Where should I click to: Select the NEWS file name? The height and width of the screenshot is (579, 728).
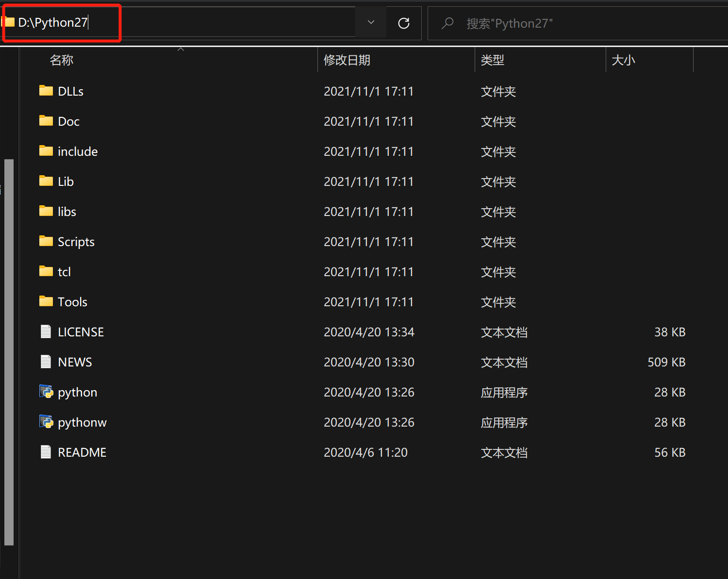click(x=75, y=362)
